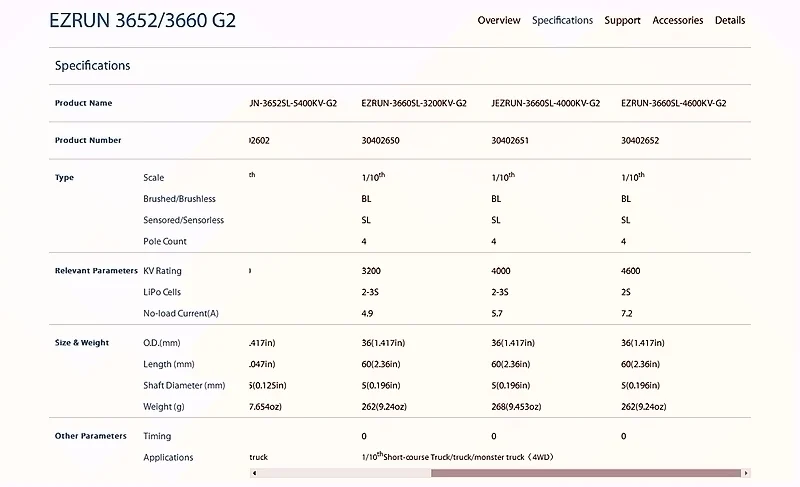This screenshot has width=800, height=487.
Task: Click the weight value 268(9.453oz)
Action: tap(516, 407)
